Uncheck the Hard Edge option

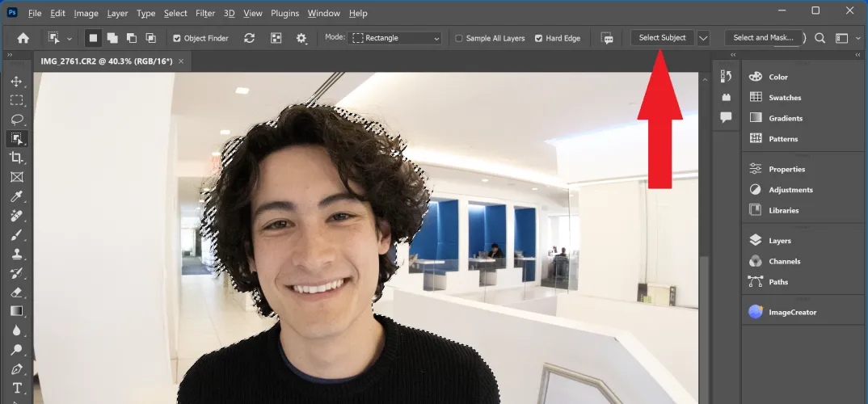pyautogui.click(x=538, y=38)
